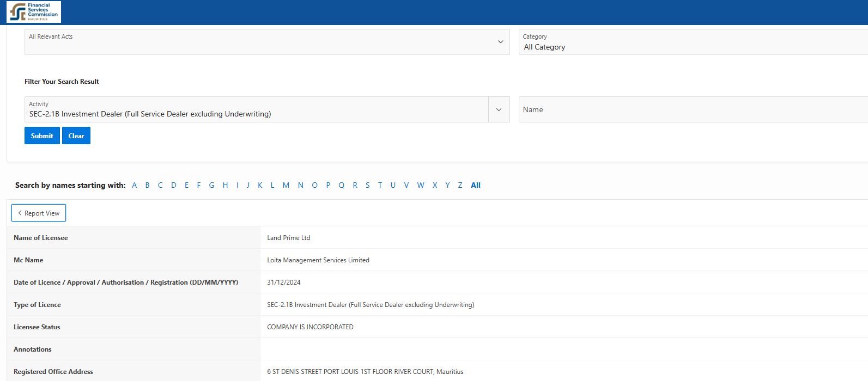Select the All names filter link
The width and height of the screenshot is (868, 381).
(x=476, y=185)
